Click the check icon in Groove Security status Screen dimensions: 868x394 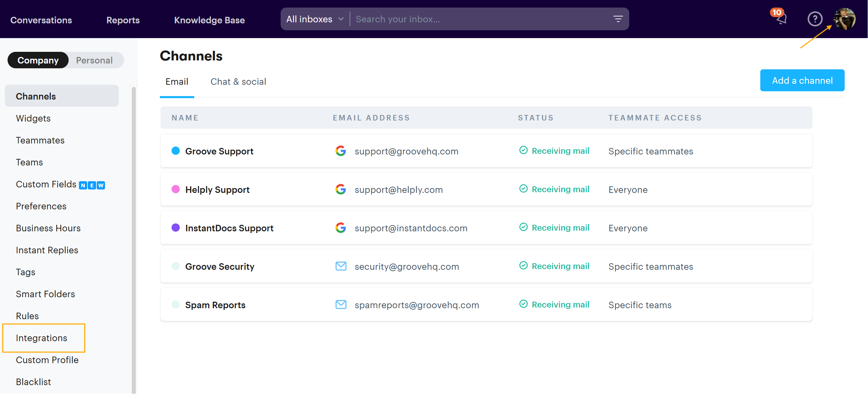524,265
